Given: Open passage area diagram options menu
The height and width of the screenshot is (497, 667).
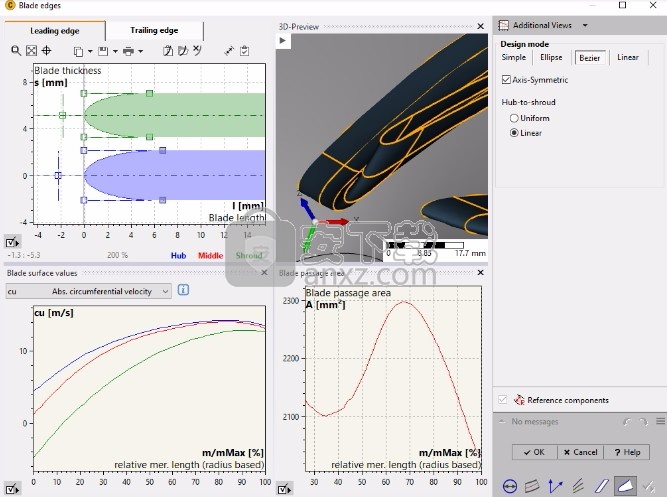Looking at the screenshot, I should (x=284, y=489).
